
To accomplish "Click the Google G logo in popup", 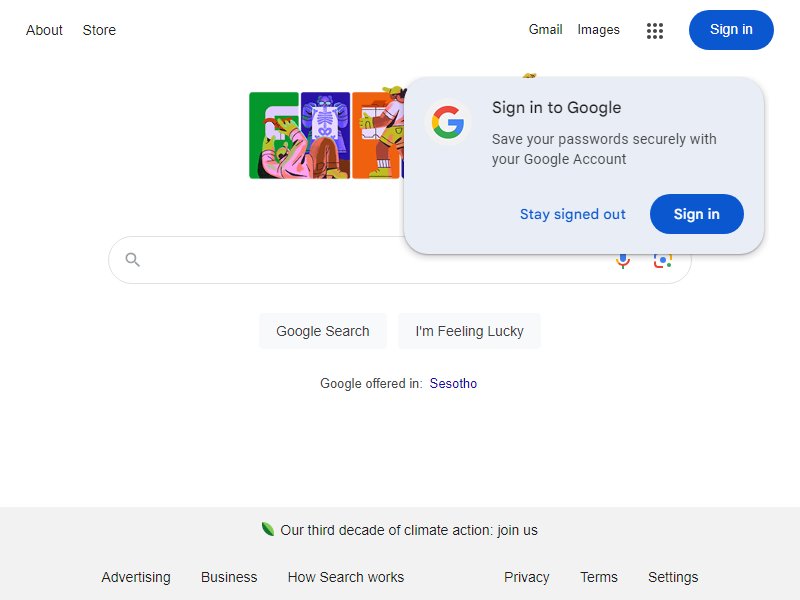I will 448,122.
